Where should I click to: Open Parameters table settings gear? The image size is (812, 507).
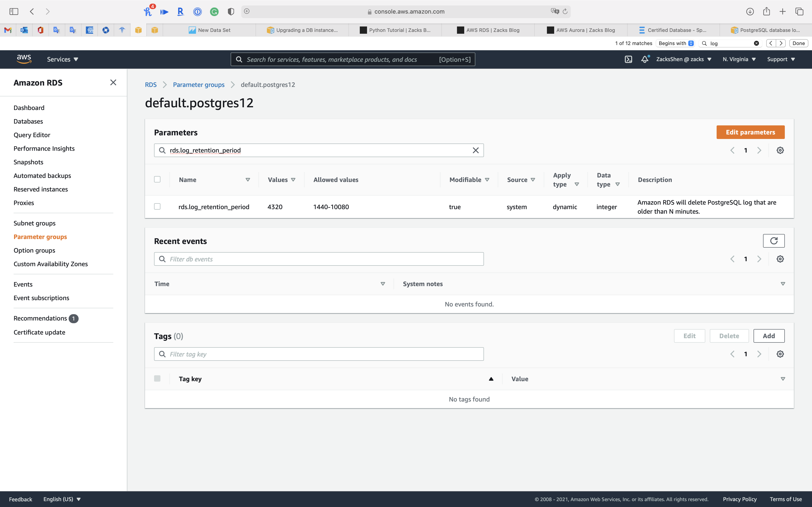click(780, 150)
